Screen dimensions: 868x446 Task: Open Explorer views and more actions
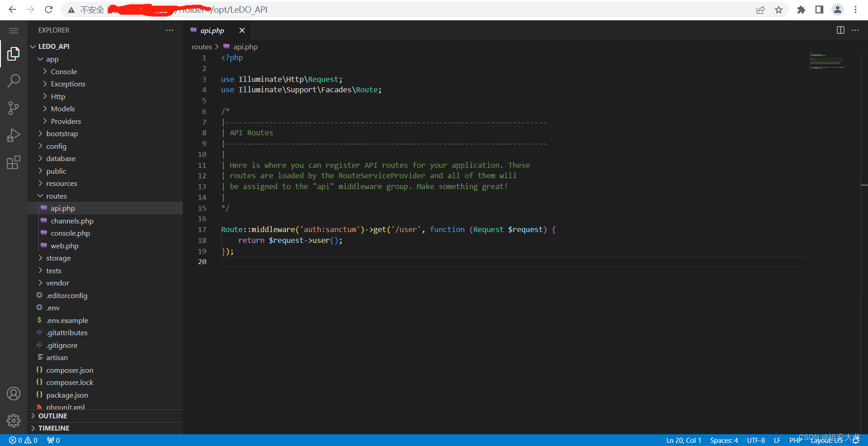(170, 30)
